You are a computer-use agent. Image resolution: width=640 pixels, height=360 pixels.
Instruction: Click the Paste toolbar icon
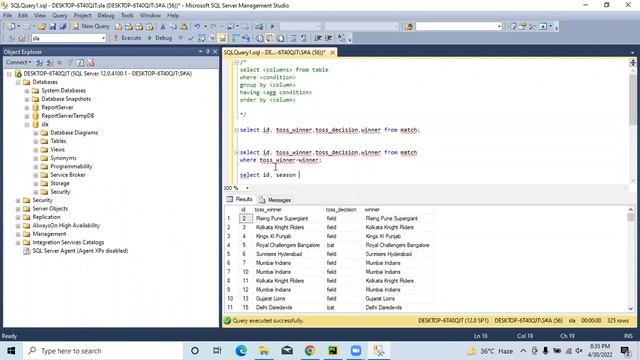pos(184,27)
